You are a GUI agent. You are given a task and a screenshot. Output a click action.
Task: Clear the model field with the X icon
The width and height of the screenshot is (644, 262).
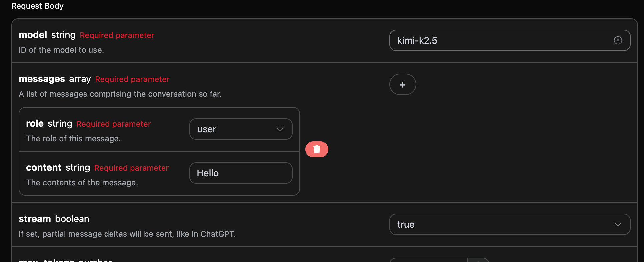click(618, 40)
